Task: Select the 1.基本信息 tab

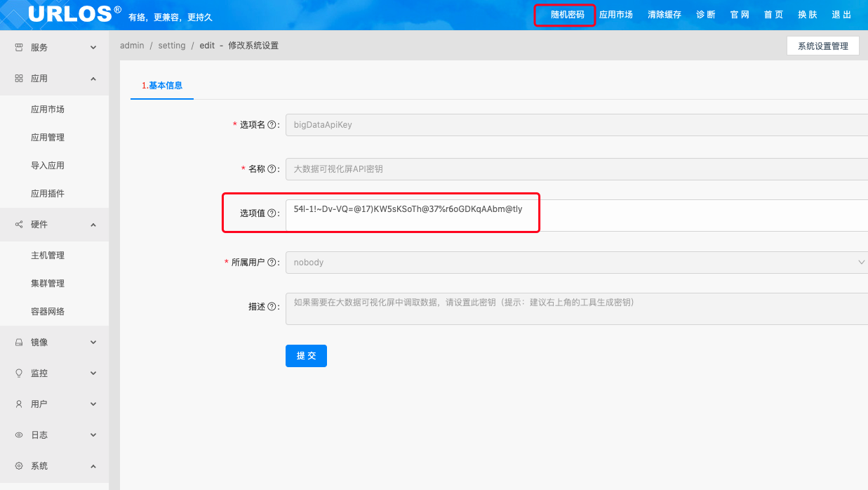Action: [x=162, y=86]
